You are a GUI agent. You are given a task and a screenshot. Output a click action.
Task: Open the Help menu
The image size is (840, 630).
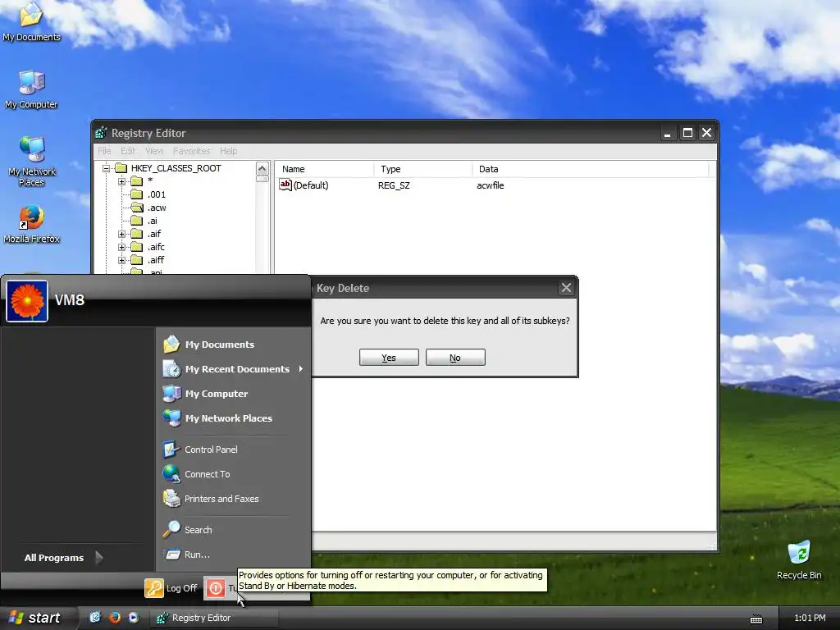pyautogui.click(x=228, y=151)
